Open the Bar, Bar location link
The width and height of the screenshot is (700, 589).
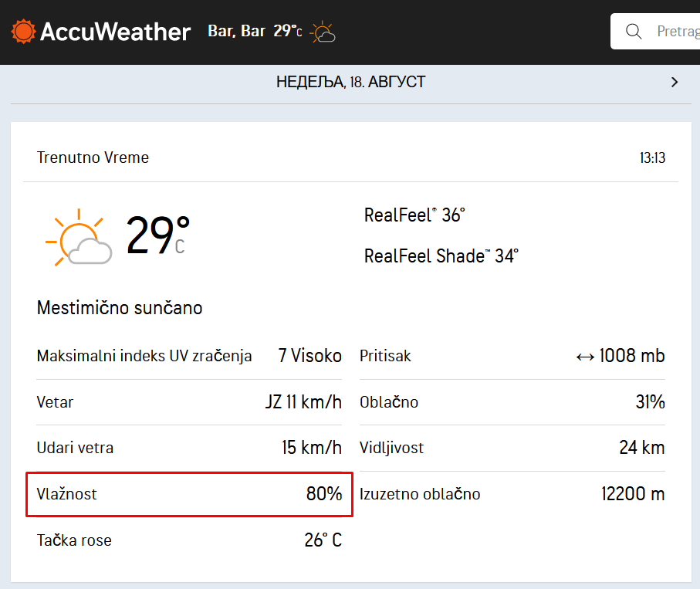click(237, 31)
